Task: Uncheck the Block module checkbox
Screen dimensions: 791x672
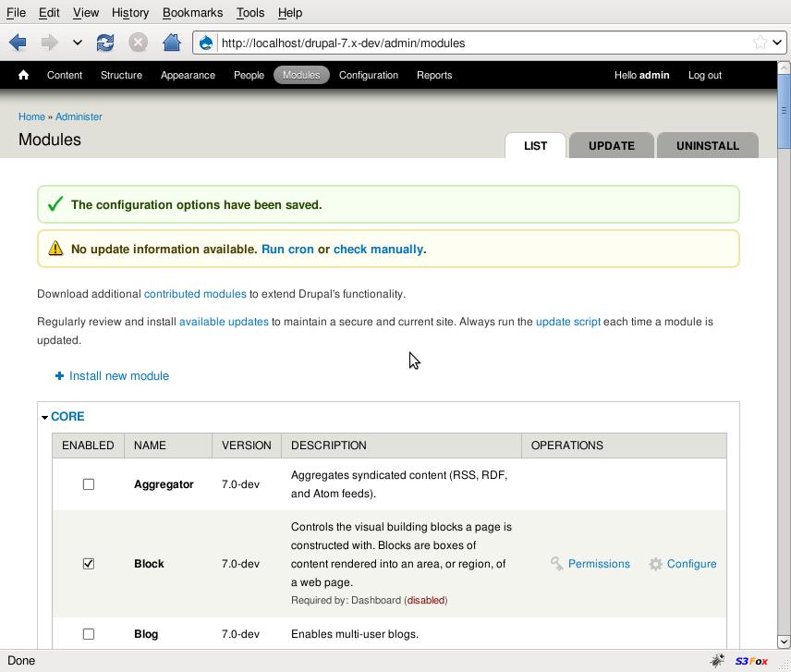Action: (89, 564)
